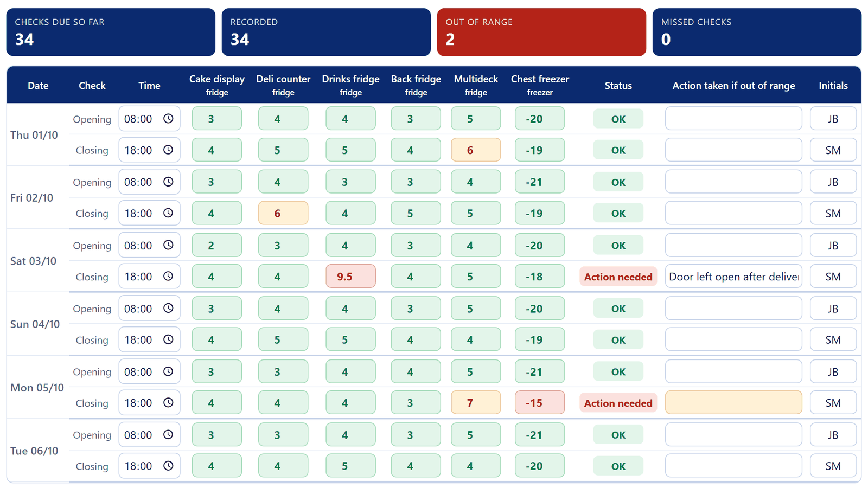
Task: Select Chest freezer -18 reading on Sat closing
Action: 540,277
